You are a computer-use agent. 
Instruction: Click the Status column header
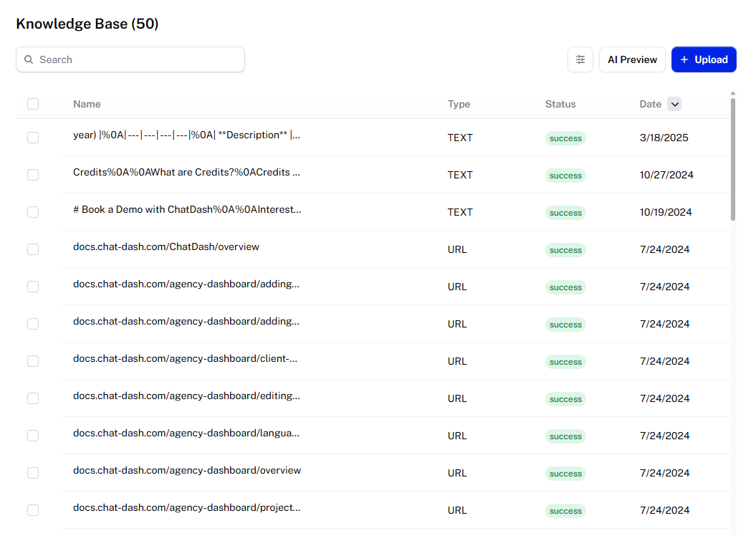[560, 104]
